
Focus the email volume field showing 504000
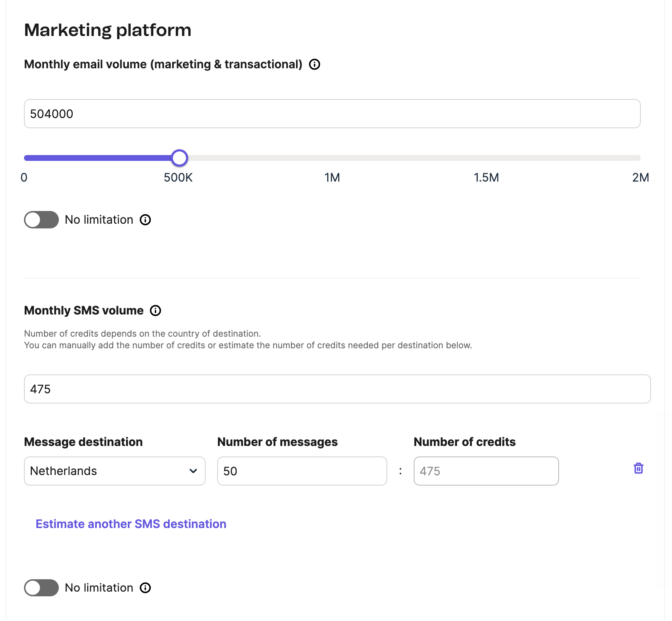tap(332, 114)
